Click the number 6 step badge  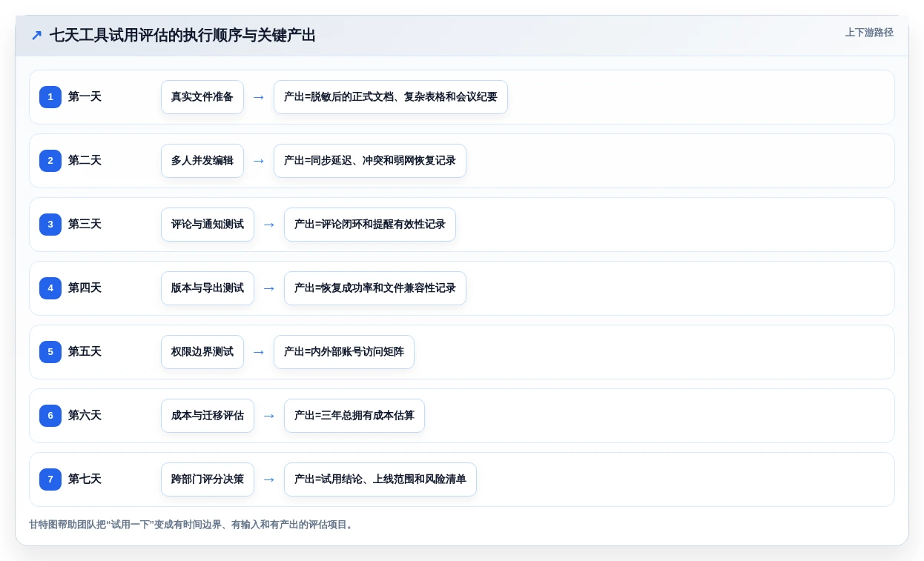pos(50,416)
